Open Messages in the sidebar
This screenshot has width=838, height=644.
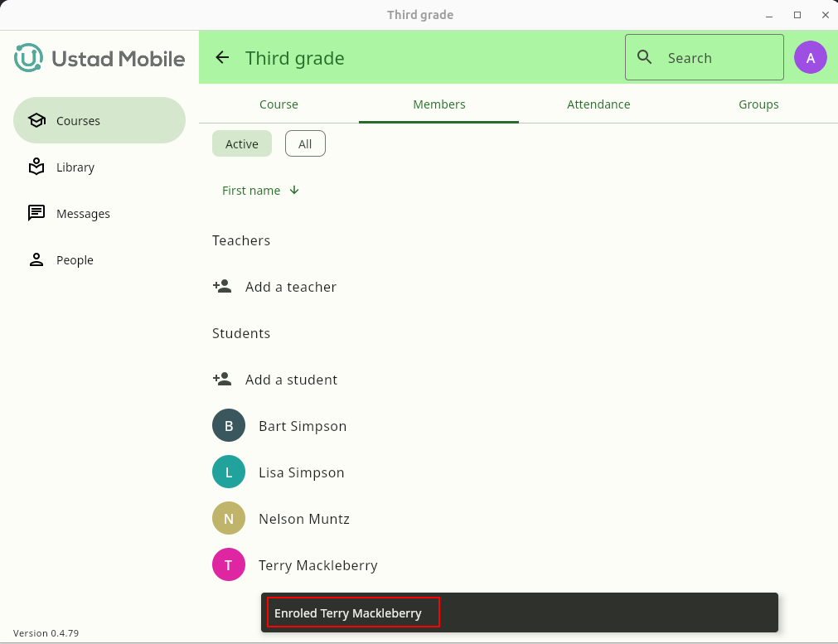click(83, 214)
